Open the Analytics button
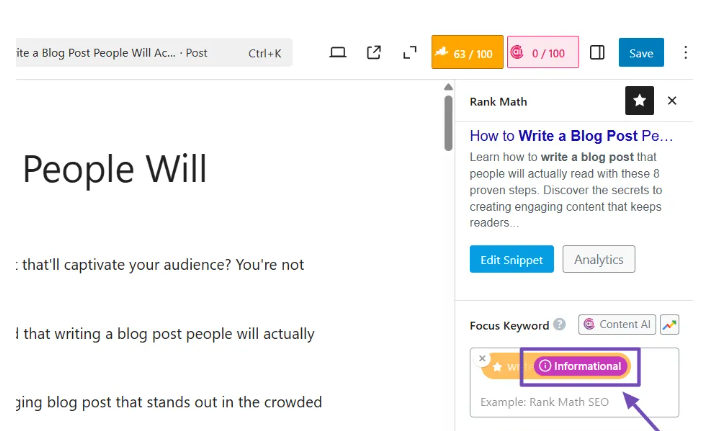 click(x=598, y=260)
